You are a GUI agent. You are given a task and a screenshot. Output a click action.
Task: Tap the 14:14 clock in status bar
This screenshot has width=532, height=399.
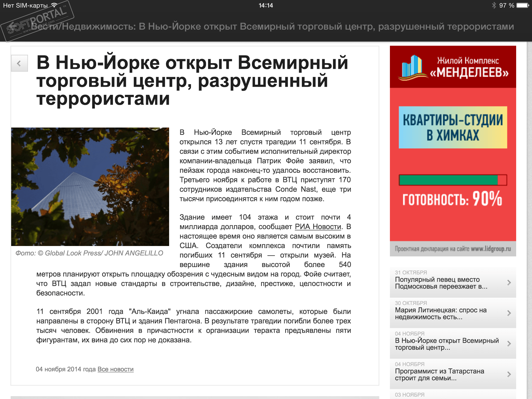[x=265, y=5]
